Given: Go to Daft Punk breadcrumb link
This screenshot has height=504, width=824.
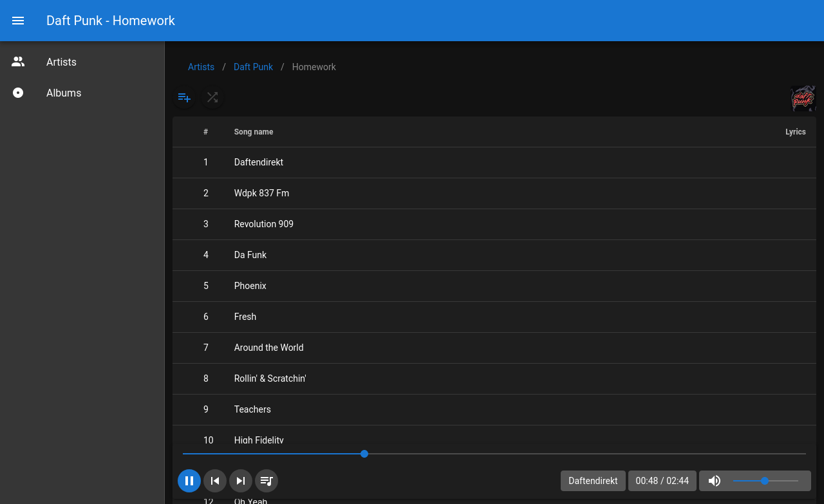Looking at the screenshot, I should click(253, 67).
